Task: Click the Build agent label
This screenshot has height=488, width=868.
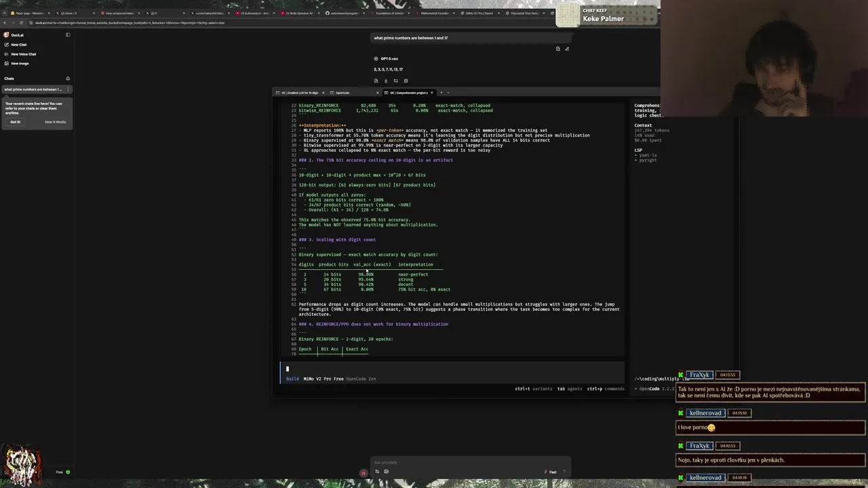Action: click(x=292, y=379)
